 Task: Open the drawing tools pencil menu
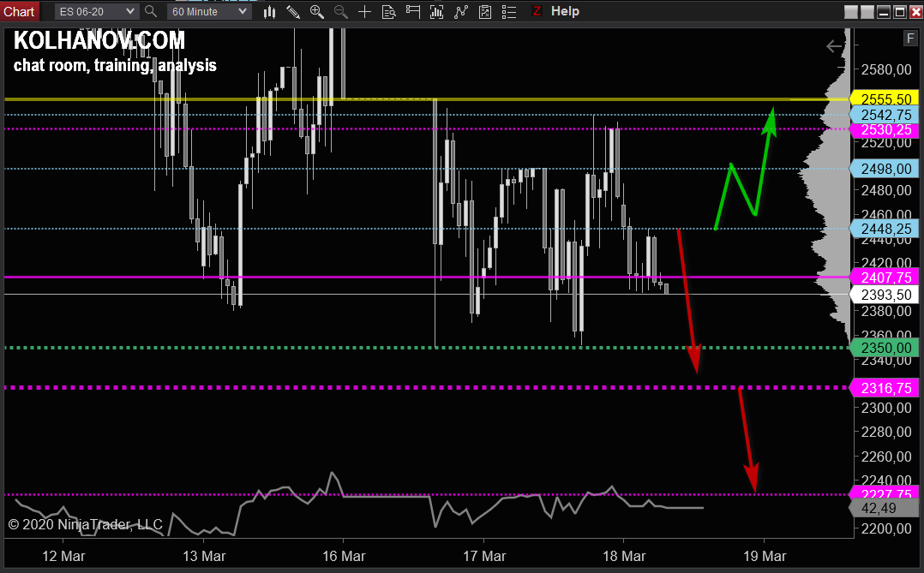pos(293,11)
